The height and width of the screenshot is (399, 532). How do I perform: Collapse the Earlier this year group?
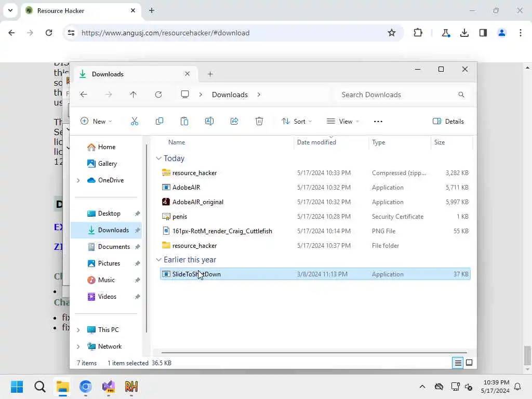(158, 260)
